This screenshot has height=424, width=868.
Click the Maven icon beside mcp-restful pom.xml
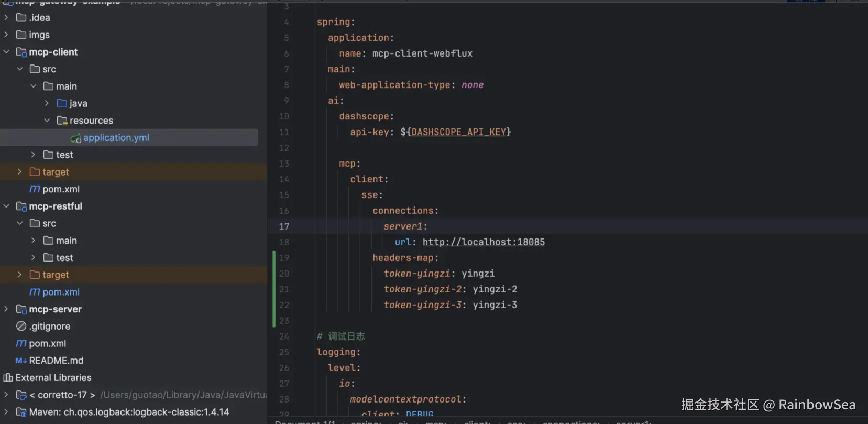(35, 292)
